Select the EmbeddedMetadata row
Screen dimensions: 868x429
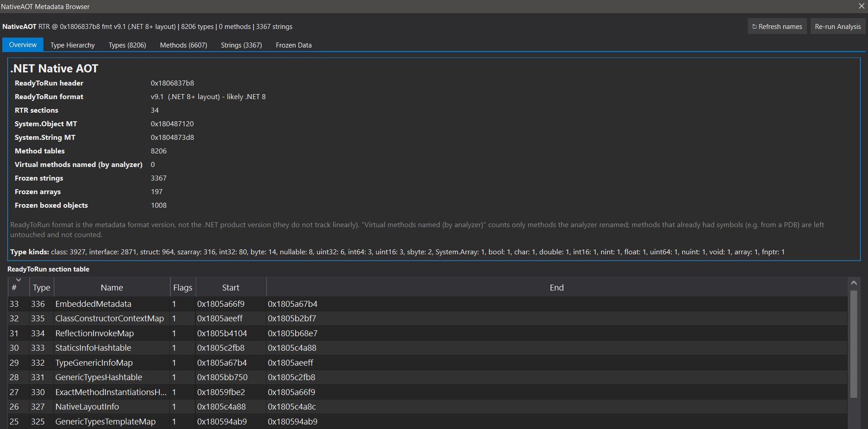(428, 304)
